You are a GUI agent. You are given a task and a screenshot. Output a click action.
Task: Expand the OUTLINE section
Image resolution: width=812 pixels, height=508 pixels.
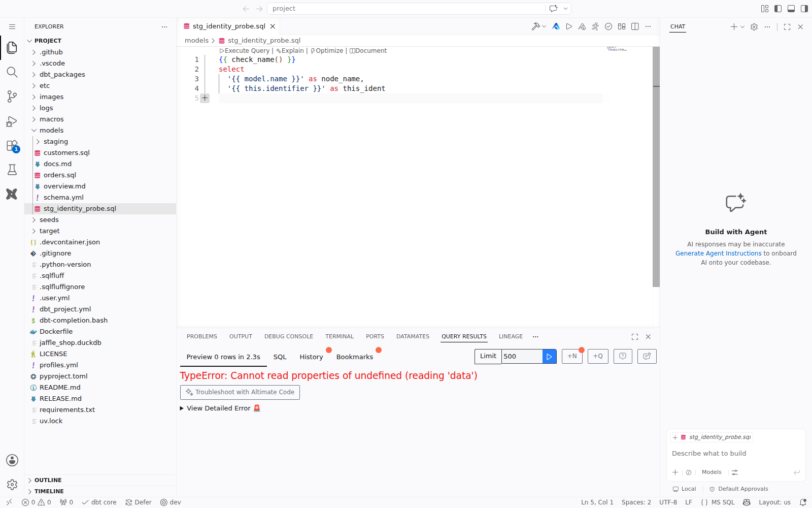point(100,480)
